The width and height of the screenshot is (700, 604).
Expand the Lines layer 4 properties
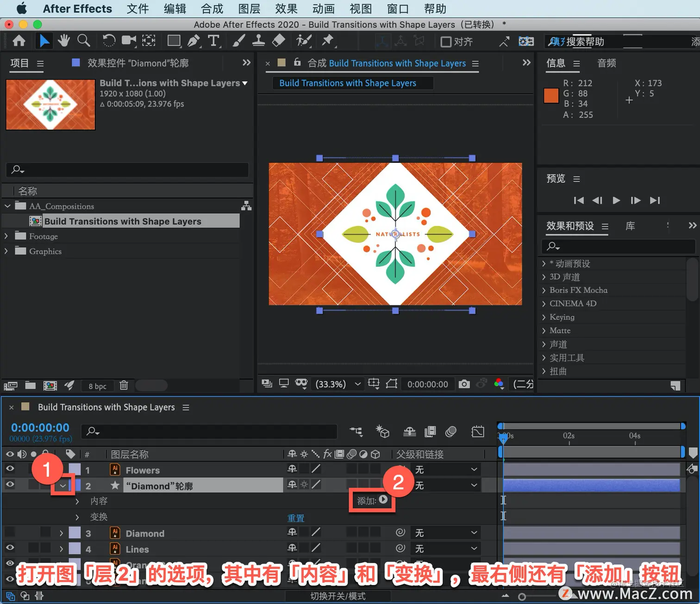tap(61, 549)
